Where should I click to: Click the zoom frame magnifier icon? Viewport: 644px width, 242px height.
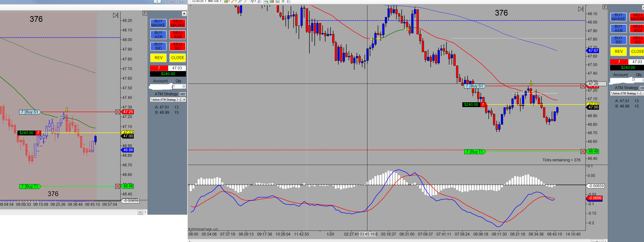click(x=260, y=1)
